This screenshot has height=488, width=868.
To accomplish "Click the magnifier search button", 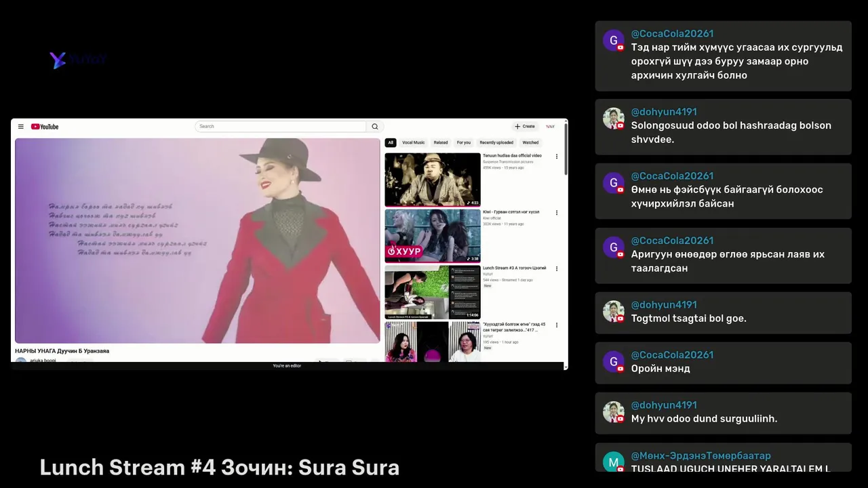I will [x=375, y=127].
